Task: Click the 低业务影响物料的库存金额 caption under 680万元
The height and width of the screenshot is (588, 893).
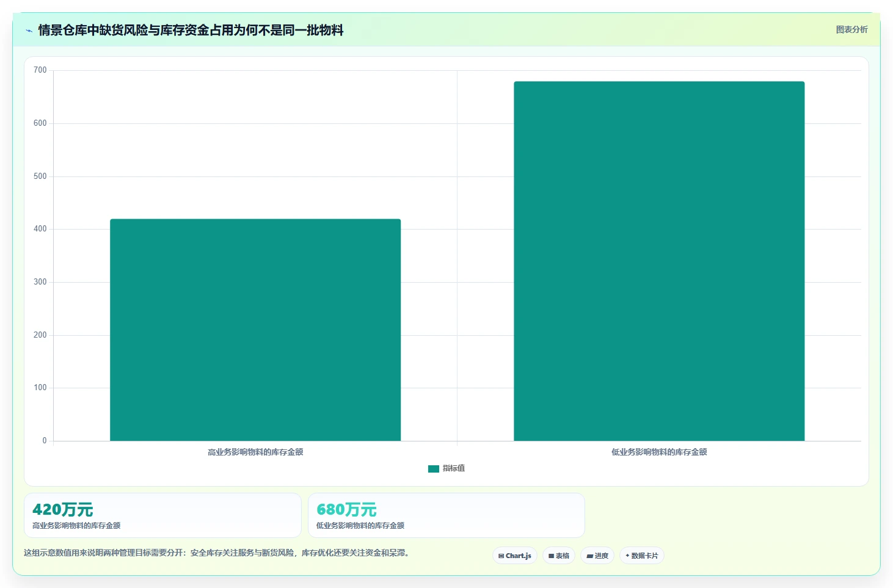Action: [360, 526]
